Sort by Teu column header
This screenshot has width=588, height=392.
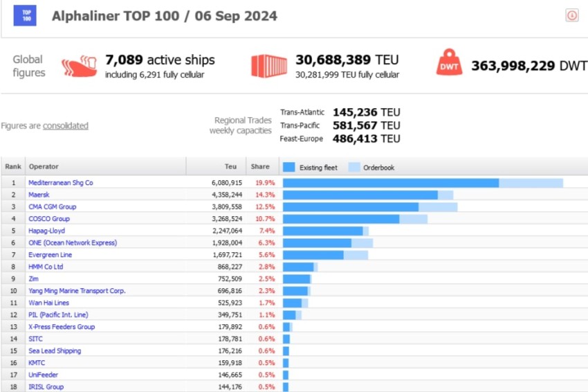click(230, 167)
